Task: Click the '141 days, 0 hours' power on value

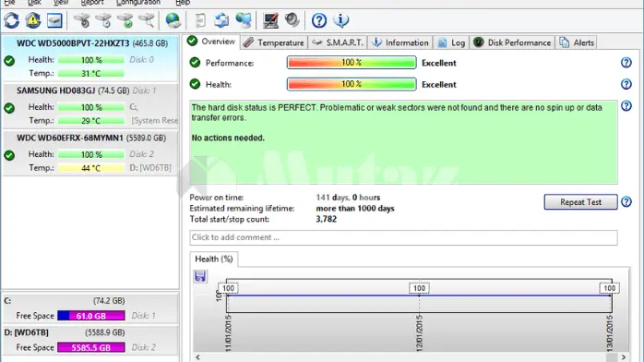Action: click(x=348, y=198)
